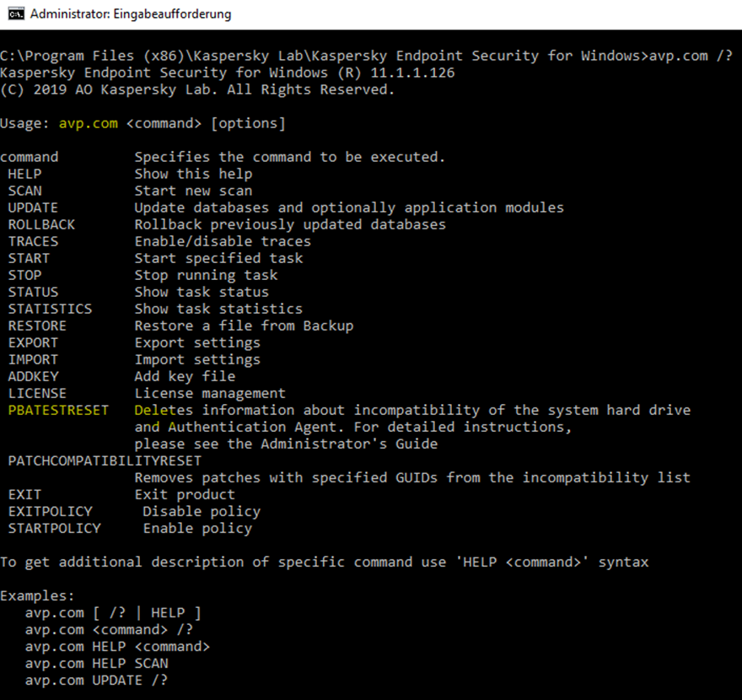
Task: Click the command prompt icon in title bar
Action: [14, 14]
